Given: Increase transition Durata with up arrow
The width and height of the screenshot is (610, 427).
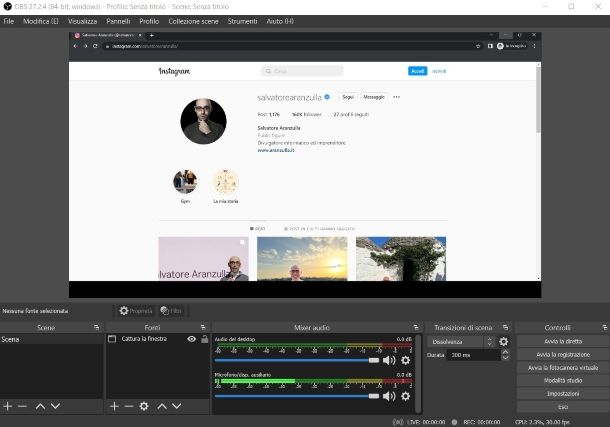Looking at the screenshot, I should [x=505, y=352].
